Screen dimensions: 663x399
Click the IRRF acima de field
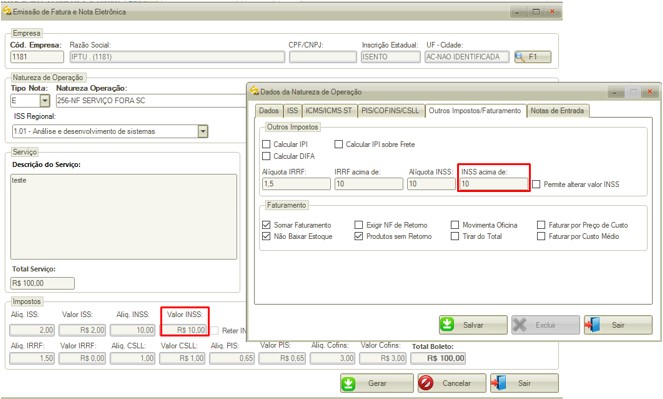(369, 184)
